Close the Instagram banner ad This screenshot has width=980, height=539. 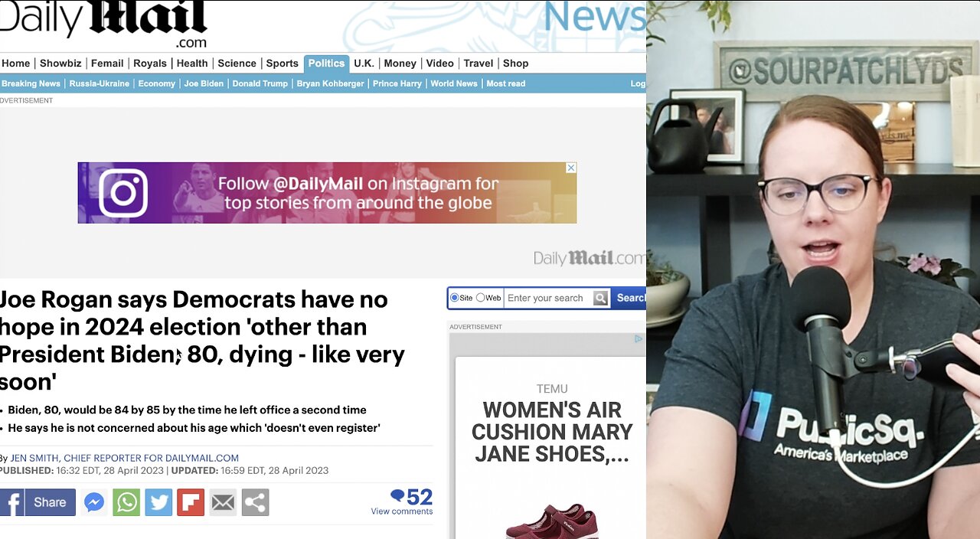tap(571, 168)
